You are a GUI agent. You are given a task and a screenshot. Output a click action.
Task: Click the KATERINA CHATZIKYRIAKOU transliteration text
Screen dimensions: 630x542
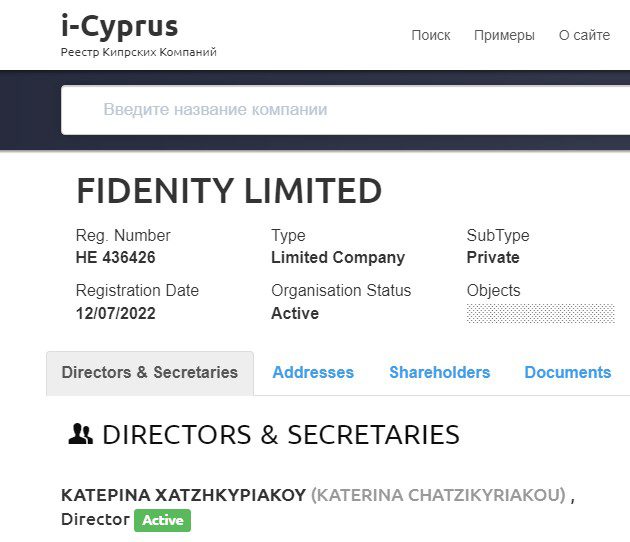438,495
